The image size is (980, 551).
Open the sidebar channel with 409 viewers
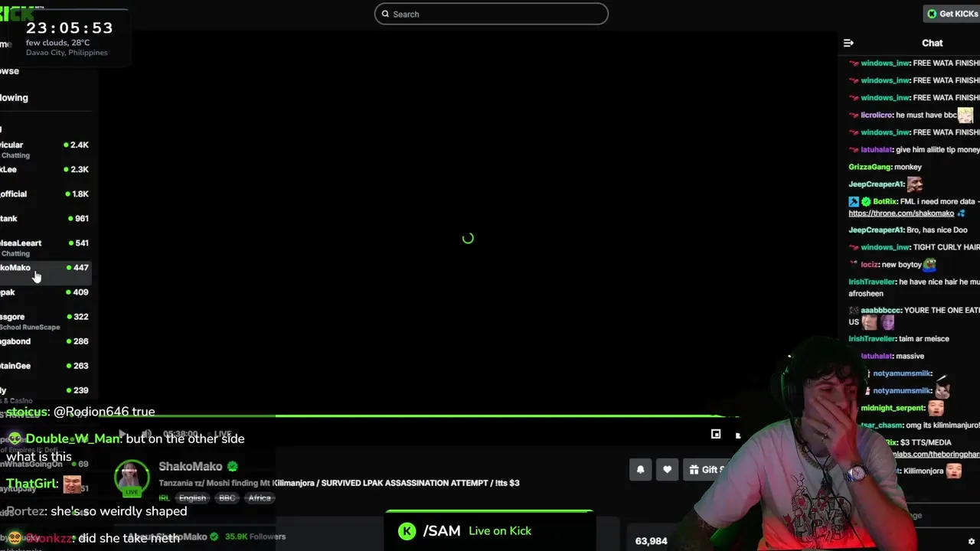45,292
